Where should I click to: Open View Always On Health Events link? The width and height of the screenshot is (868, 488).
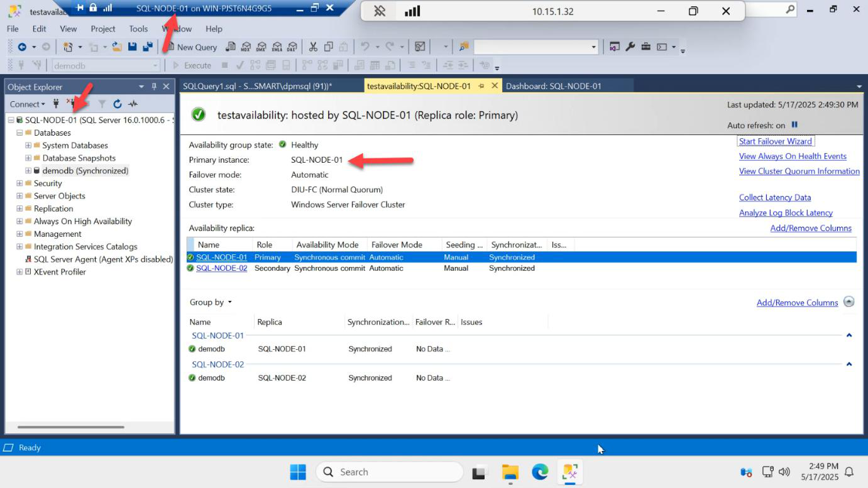[x=793, y=156]
